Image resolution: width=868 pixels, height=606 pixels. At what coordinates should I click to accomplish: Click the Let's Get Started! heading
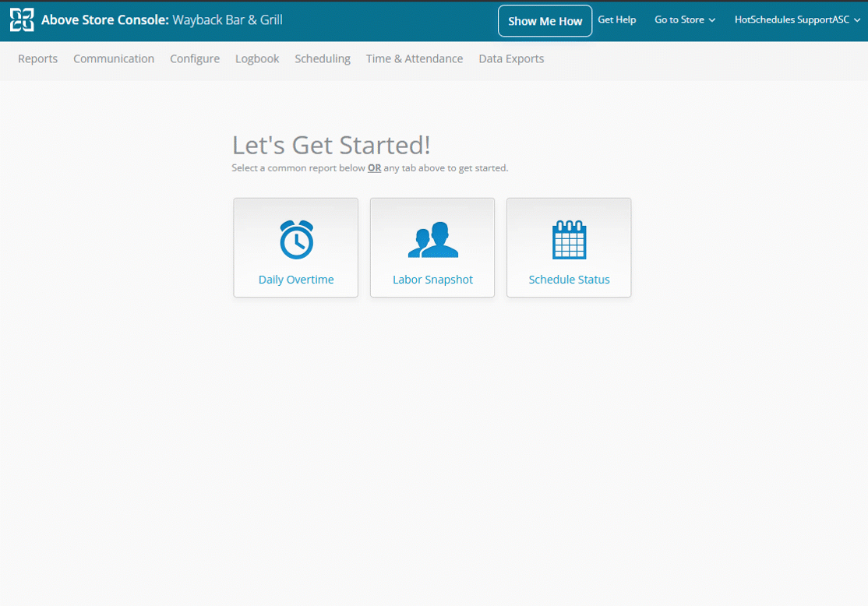pyautogui.click(x=331, y=146)
